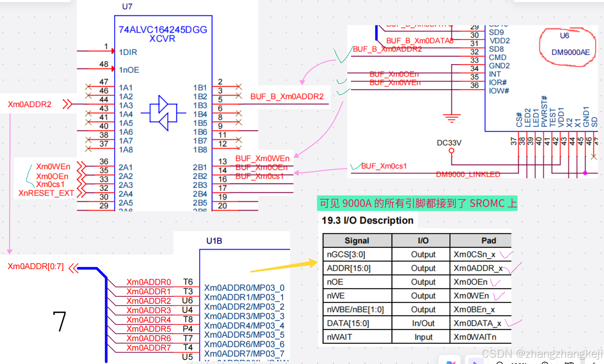
Task: Select the DC33V power label
Action: pyautogui.click(x=449, y=143)
